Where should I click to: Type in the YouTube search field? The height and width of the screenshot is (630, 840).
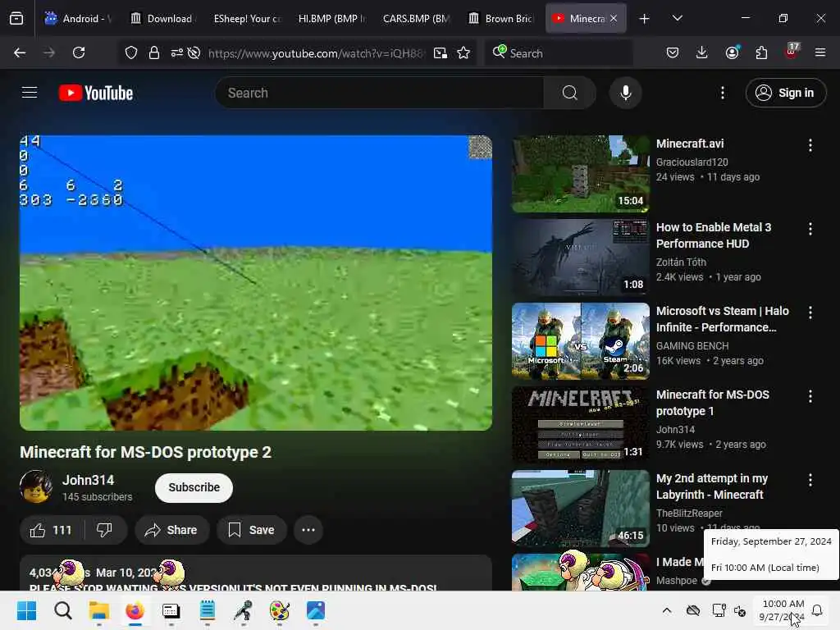coord(379,93)
